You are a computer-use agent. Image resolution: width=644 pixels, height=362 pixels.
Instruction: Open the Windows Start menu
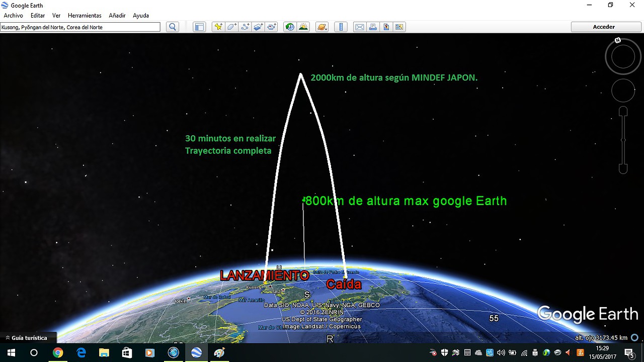[x=11, y=353]
